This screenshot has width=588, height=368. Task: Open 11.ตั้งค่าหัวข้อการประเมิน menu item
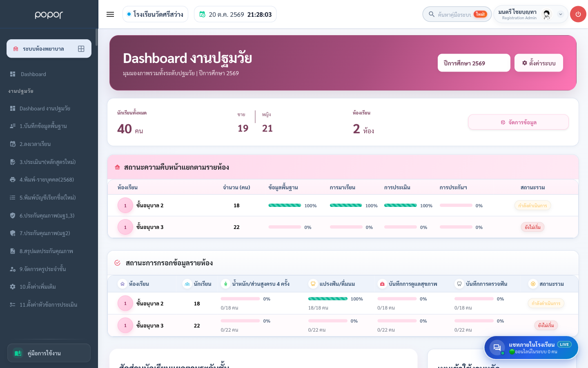click(x=49, y=305)
